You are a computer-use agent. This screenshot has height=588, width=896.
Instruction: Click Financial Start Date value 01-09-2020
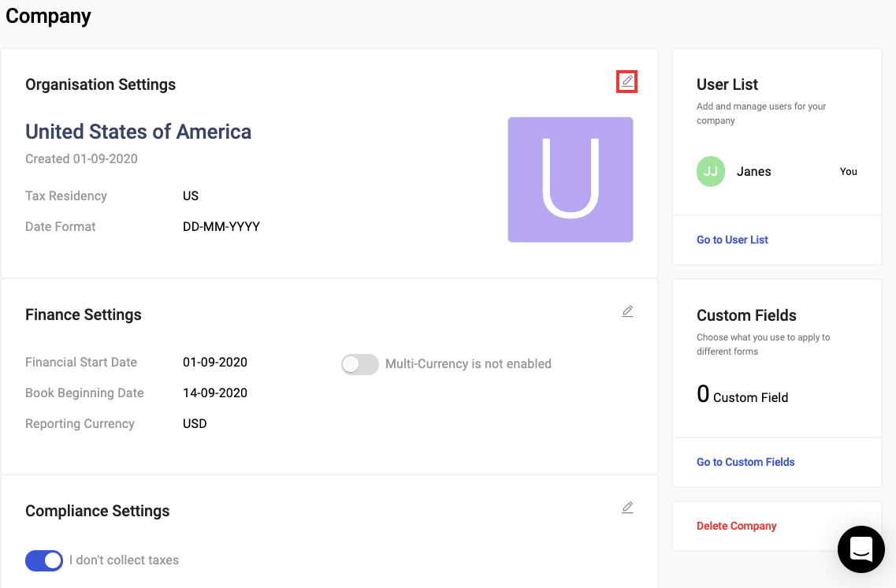[215, 363]
